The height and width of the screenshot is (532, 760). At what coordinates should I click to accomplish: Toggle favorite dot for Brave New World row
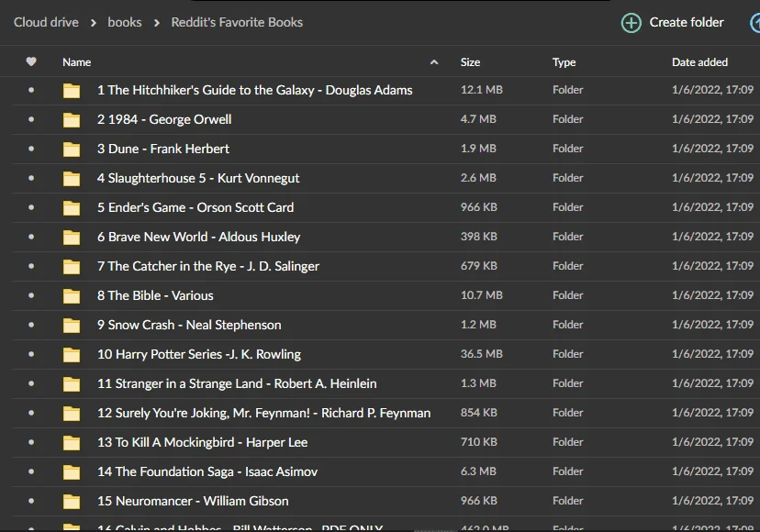point(31,237)
